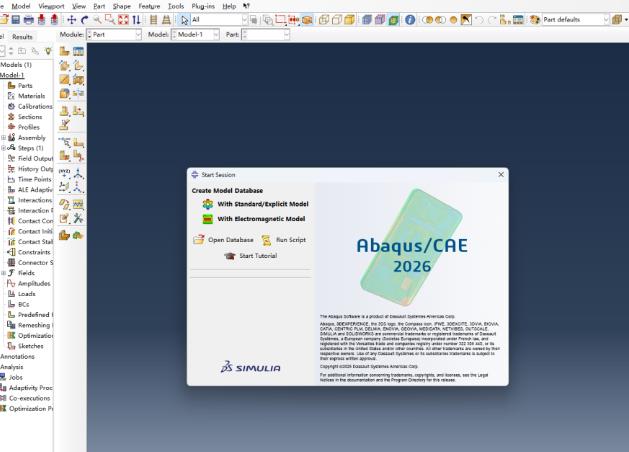Click the Undo arrow icon
This screenshot has height=452, width=629.
[x=479, y=20]
